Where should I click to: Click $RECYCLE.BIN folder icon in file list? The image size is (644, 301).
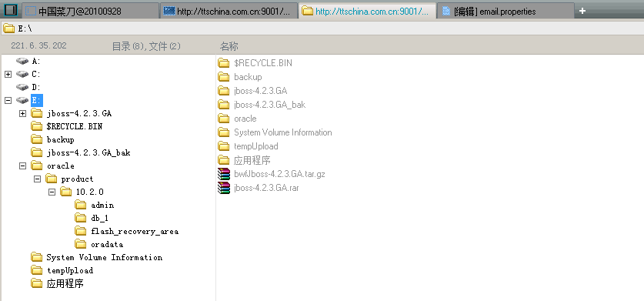224,63
